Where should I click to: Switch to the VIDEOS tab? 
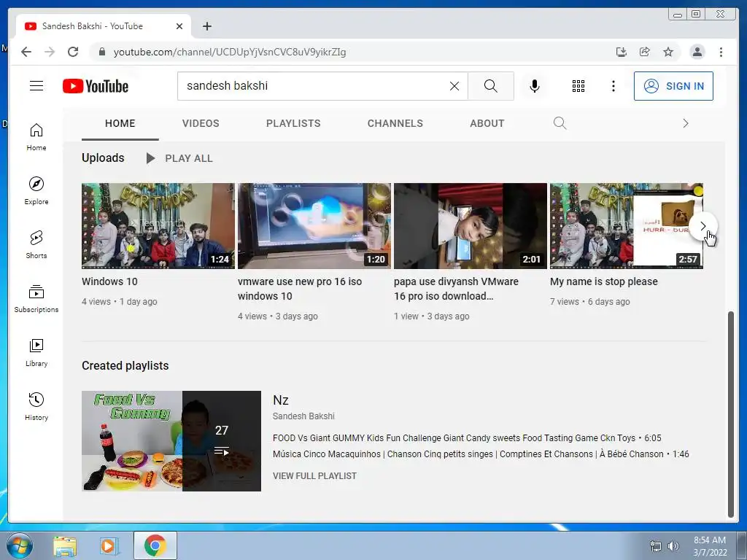click(x=201, y=123)
